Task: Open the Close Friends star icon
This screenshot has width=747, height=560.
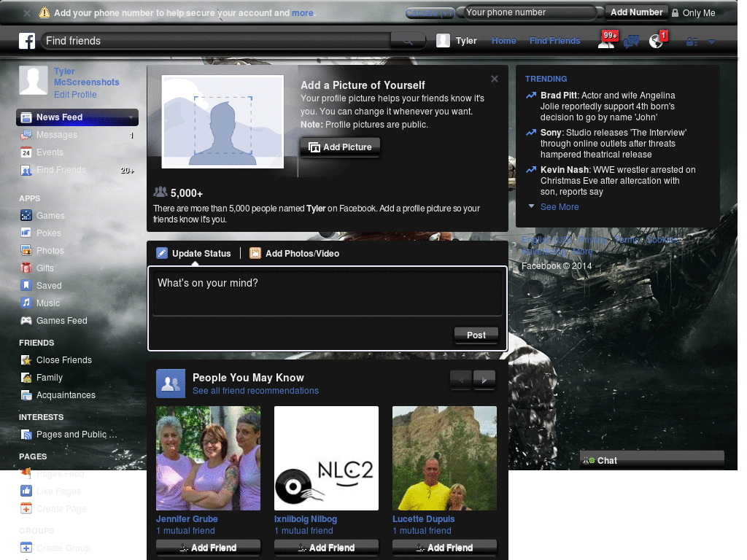Action: [x=26, y=360]
